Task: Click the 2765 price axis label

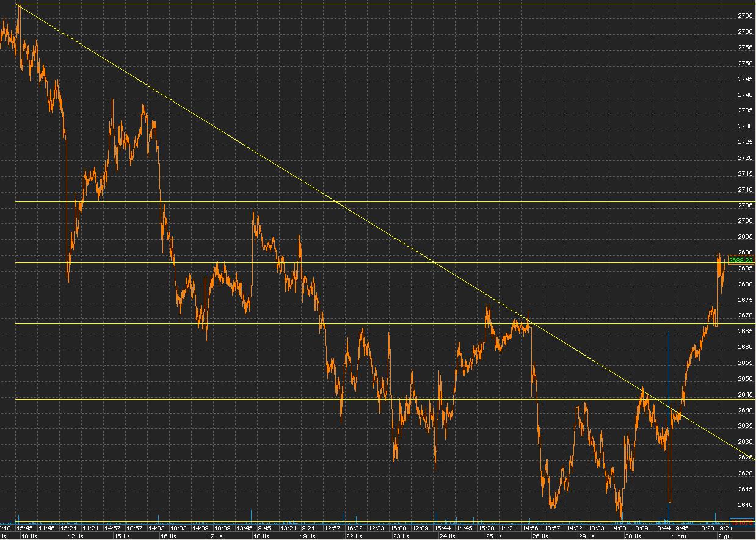Action: coord(745,15)
